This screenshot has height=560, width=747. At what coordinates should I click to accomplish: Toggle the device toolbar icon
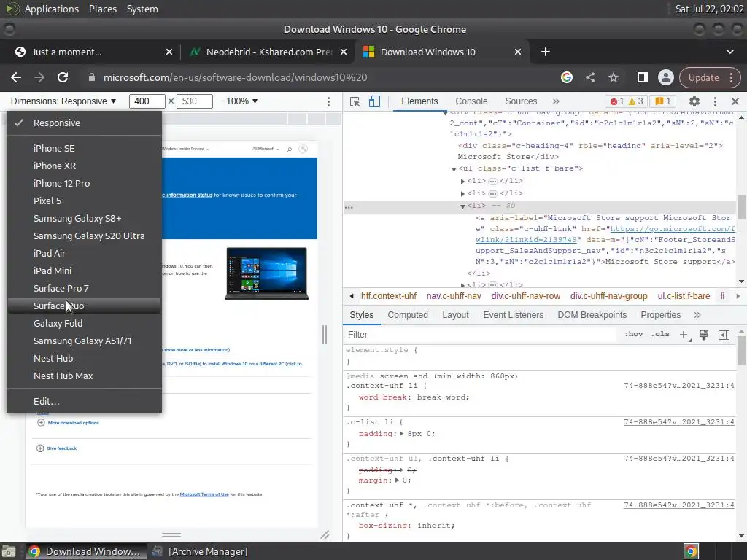pyautogui.click(x=374, y=101)
